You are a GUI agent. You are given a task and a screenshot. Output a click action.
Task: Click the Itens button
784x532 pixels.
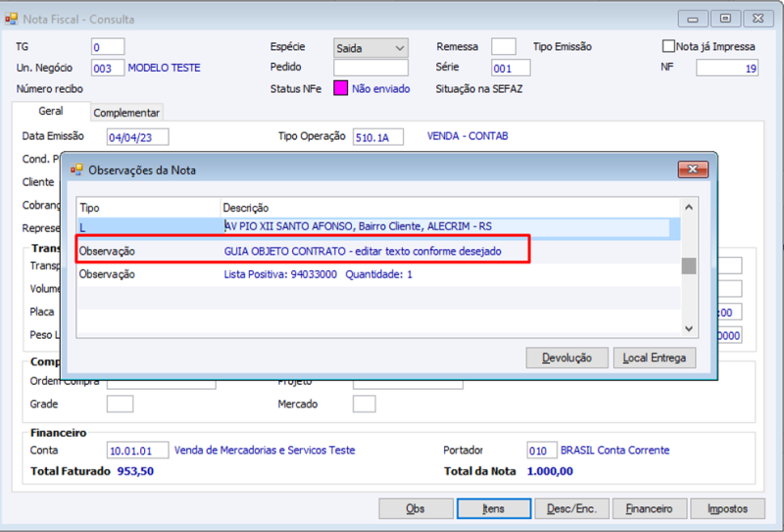coord(494,508)
